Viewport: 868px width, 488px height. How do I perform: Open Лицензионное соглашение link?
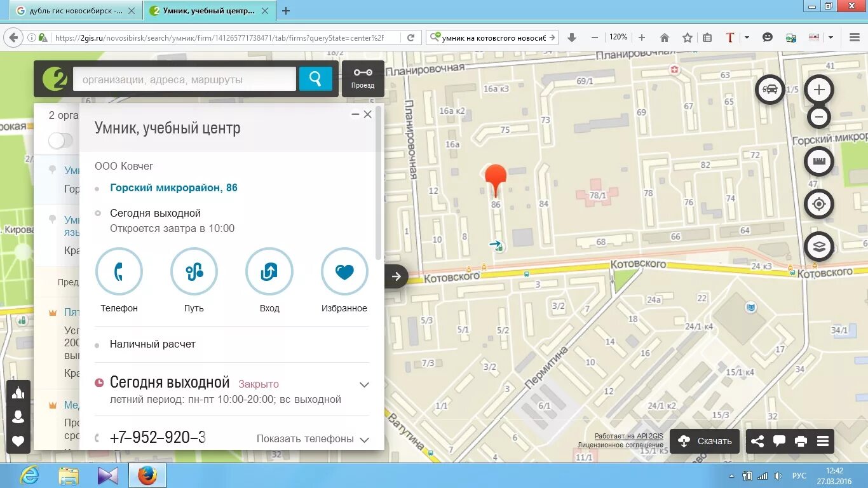[x=620, y=445]
